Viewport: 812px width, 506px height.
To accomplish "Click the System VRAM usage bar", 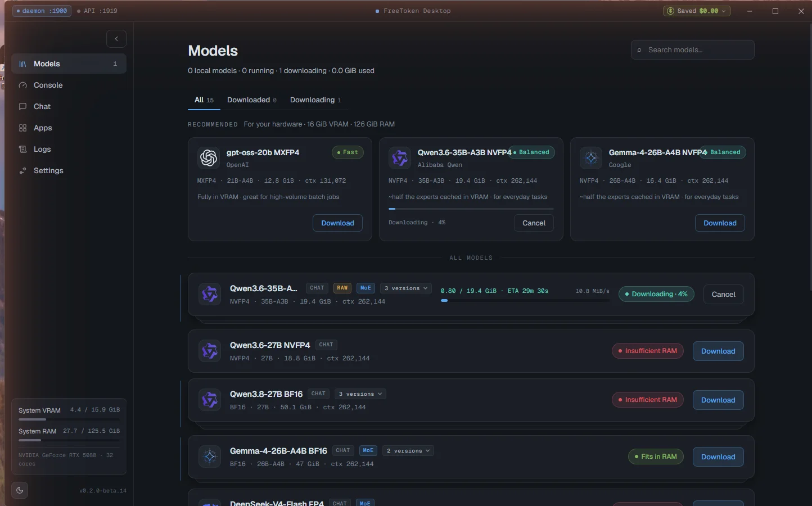I will coord(69,419).
